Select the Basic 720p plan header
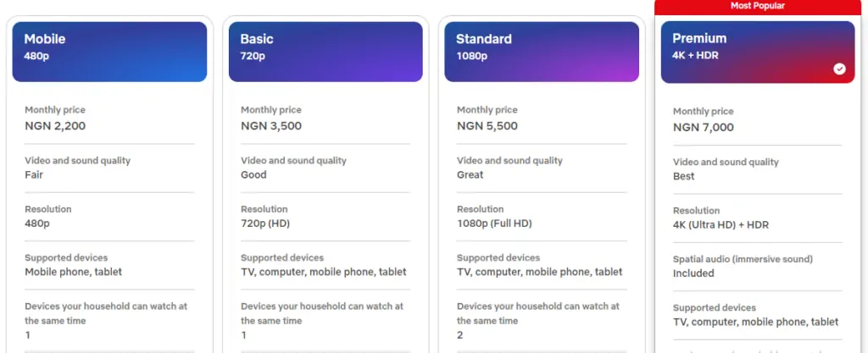Screen dimensions: 868x353 (x=325, y=52)
